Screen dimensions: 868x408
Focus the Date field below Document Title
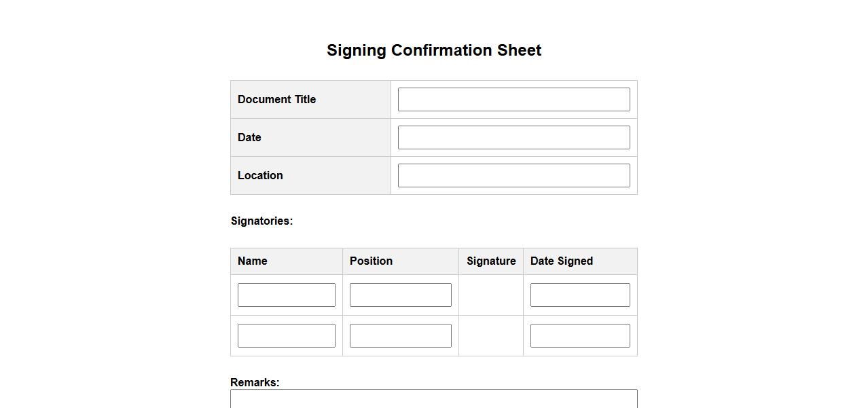tap(513, 137)
